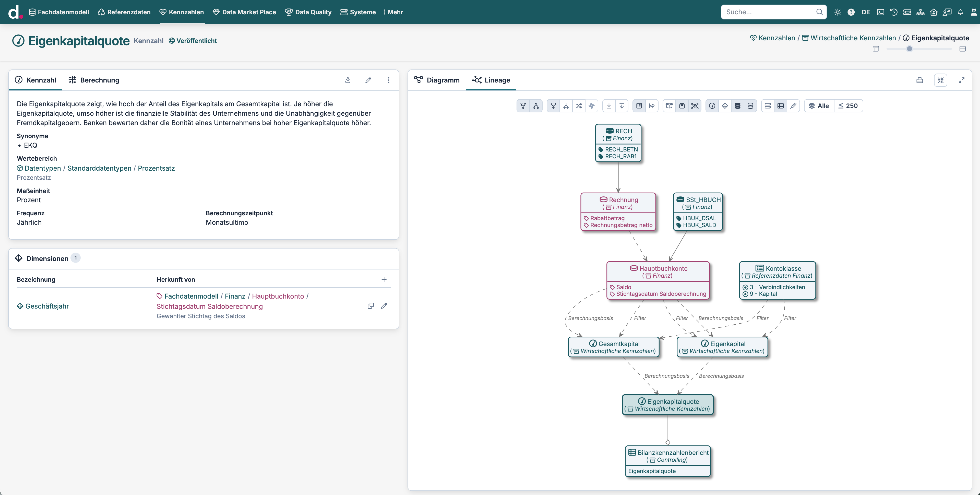Switch to the Diagramm tab
The height and width of the screenshot is (495, 980).
point(437,80)
